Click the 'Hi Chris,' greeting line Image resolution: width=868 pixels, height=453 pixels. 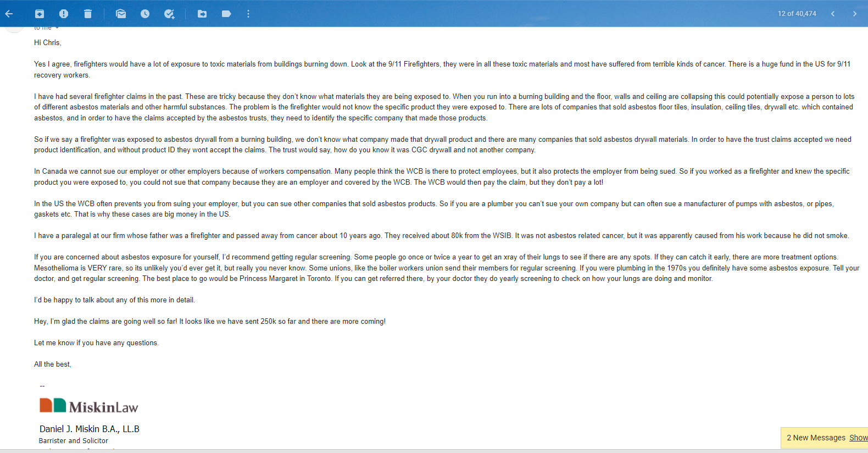pos(48,42)
